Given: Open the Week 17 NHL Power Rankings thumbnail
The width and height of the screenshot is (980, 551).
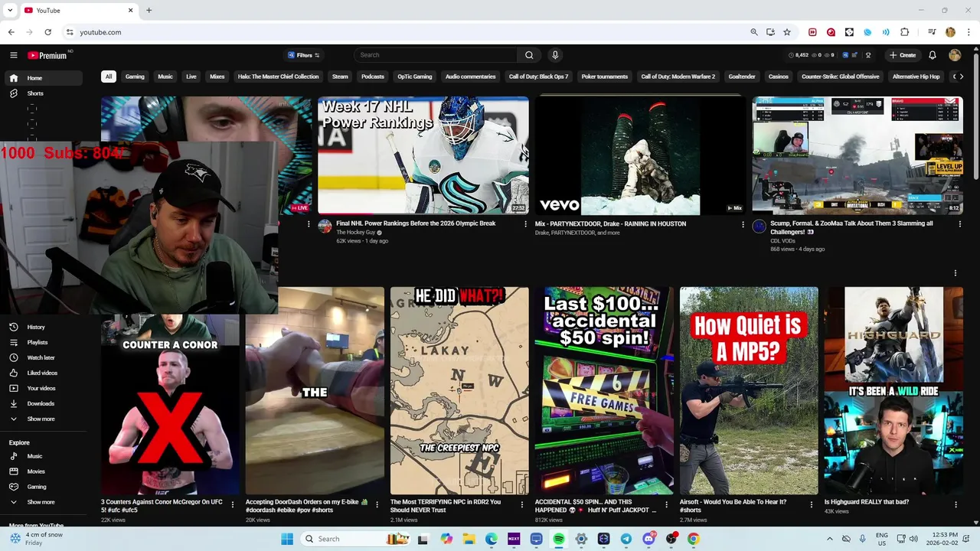Looking at the screenshot, I should click(x=423, y=155).
